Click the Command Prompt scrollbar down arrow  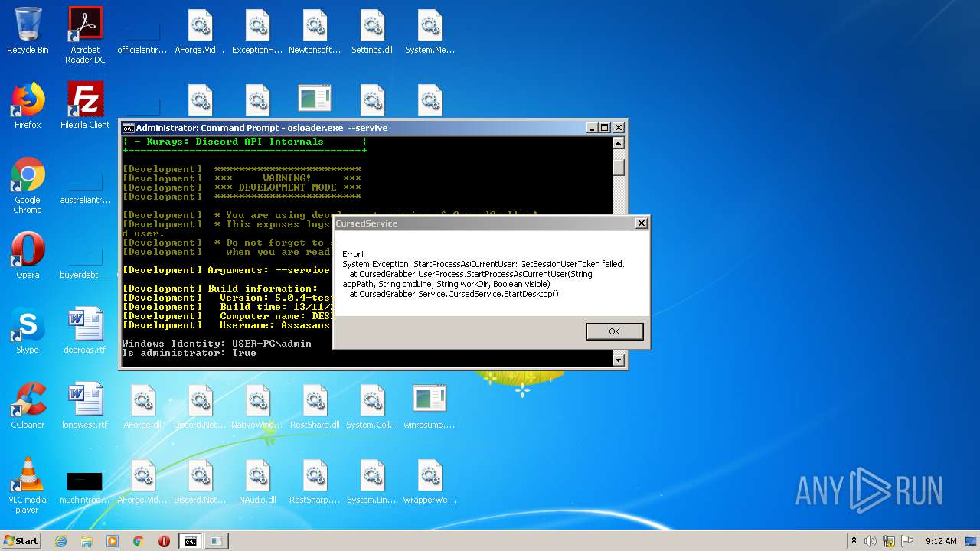(619, 360)
